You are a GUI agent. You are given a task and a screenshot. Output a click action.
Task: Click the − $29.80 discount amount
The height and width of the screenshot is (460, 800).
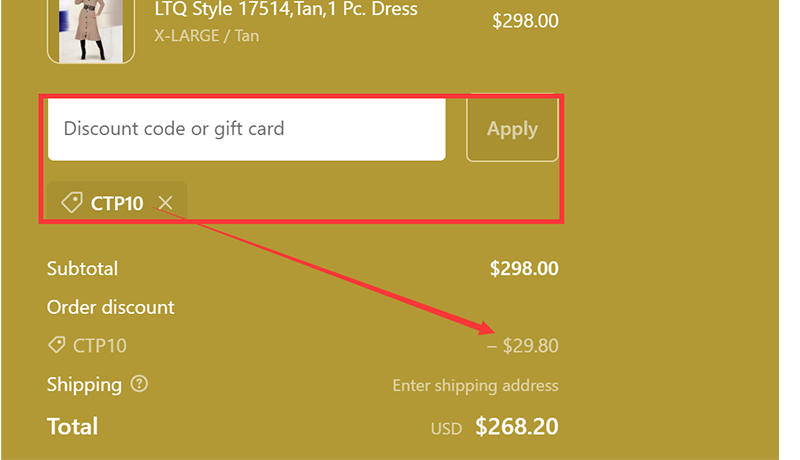[x=522, y=346]
